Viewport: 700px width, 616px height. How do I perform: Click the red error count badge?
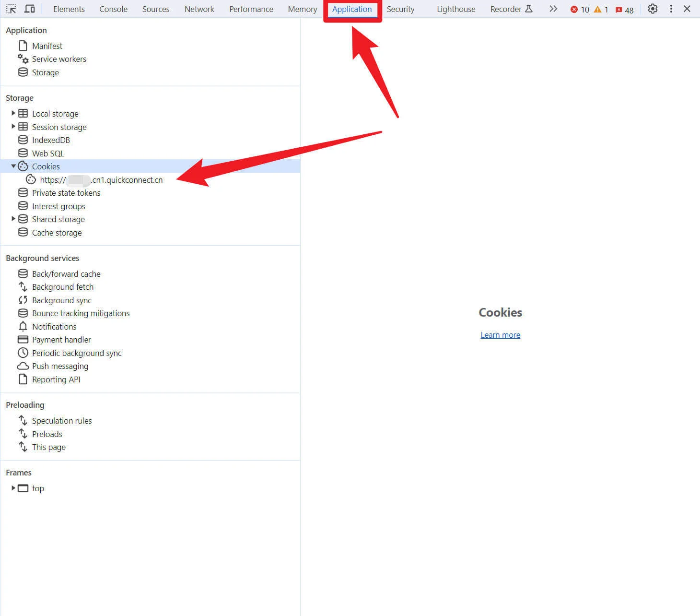pos(580,10)
